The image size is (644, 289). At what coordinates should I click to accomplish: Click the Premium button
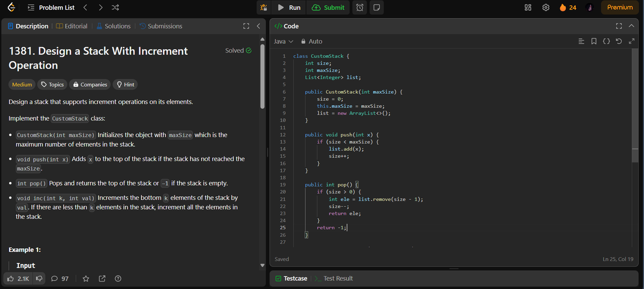click(620, 8)
